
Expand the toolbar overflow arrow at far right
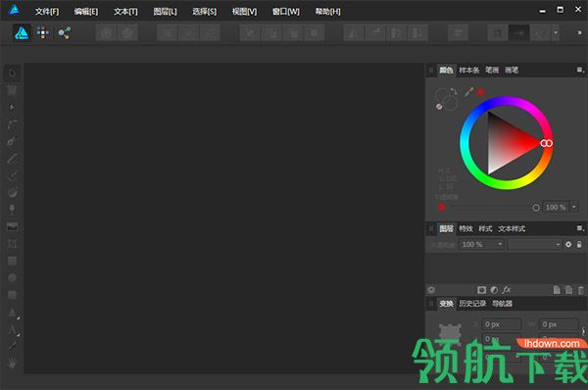click(x=579, y=33)
